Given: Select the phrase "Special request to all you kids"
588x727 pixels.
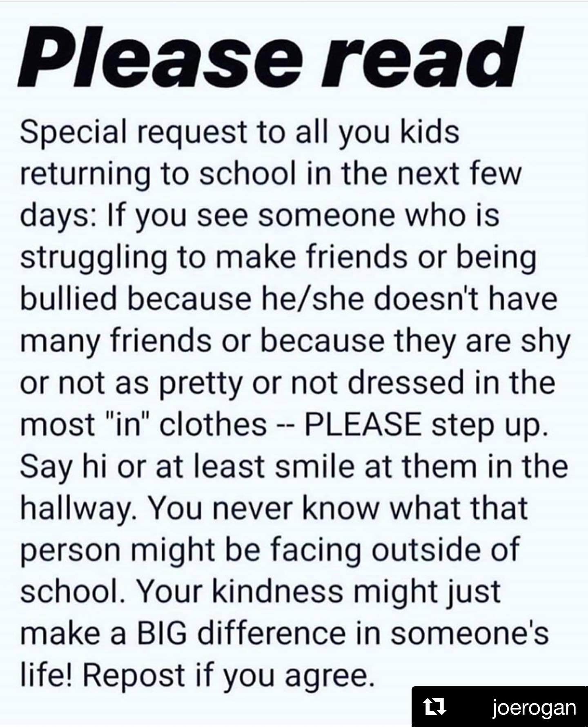Looking at the screenshot, I should coord(240,132).
